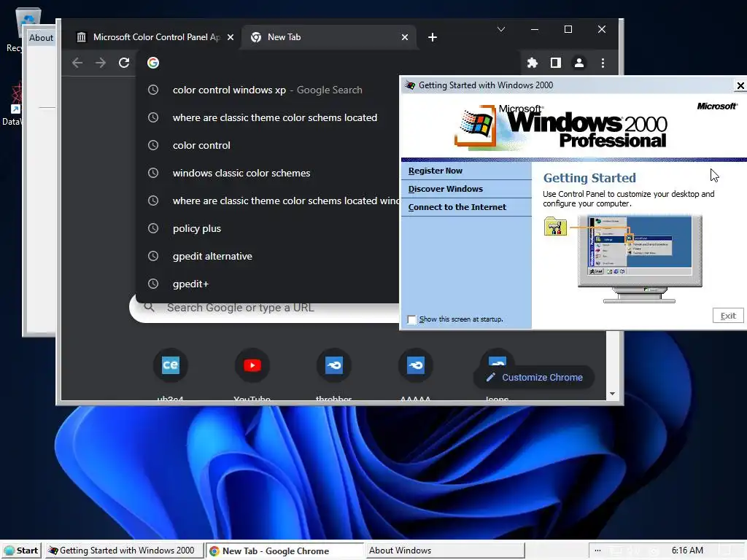
Task: Open a new tab with plus button
Action: pyautogui.click(x=432, y=37)
